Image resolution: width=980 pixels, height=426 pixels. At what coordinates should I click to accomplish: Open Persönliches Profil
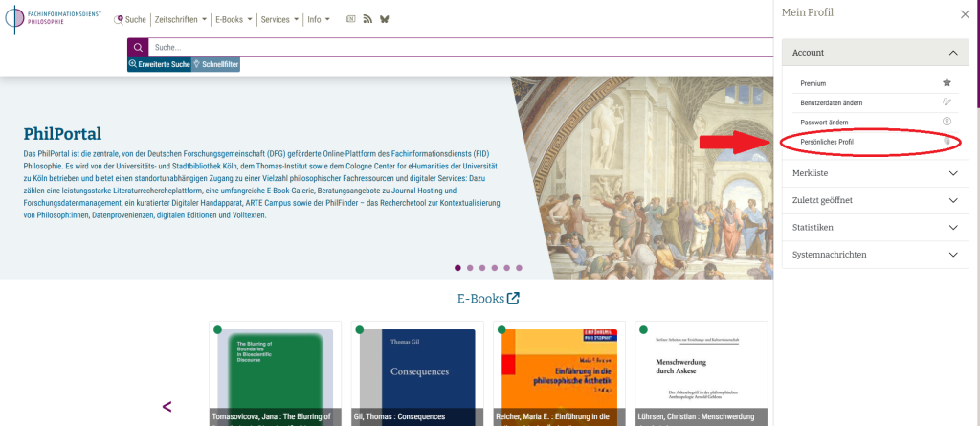tap(876, 142)
